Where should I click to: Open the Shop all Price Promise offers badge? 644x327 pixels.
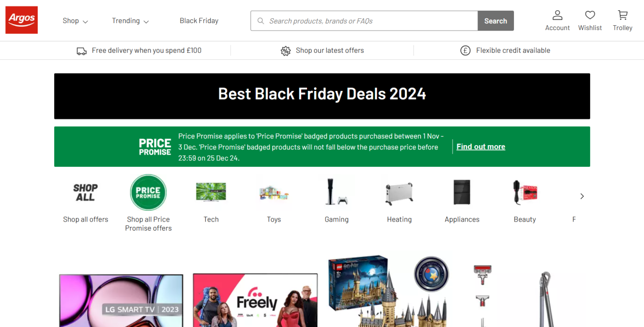(x=148, y=192)
